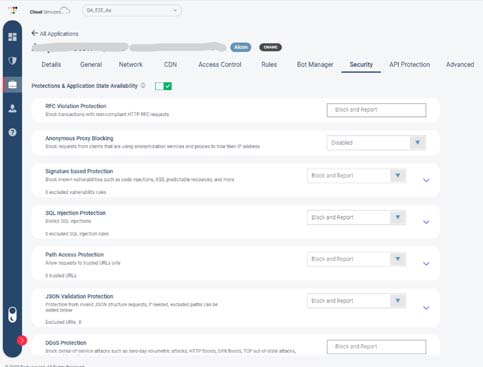
Task: Select the applications icon in sidebar
Action: (x=12, y=85)
